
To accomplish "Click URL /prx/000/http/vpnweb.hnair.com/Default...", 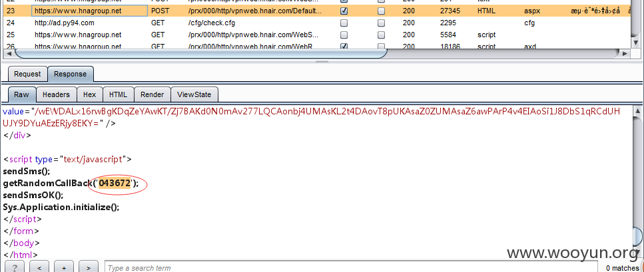I will [x=255, y=11].
